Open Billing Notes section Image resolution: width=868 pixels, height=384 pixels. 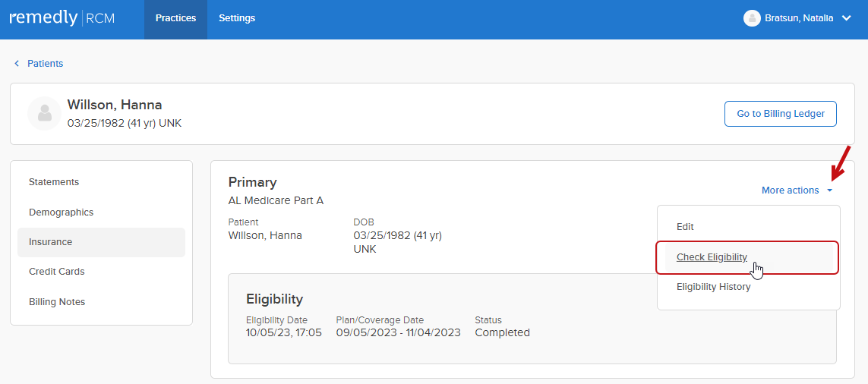57,302
